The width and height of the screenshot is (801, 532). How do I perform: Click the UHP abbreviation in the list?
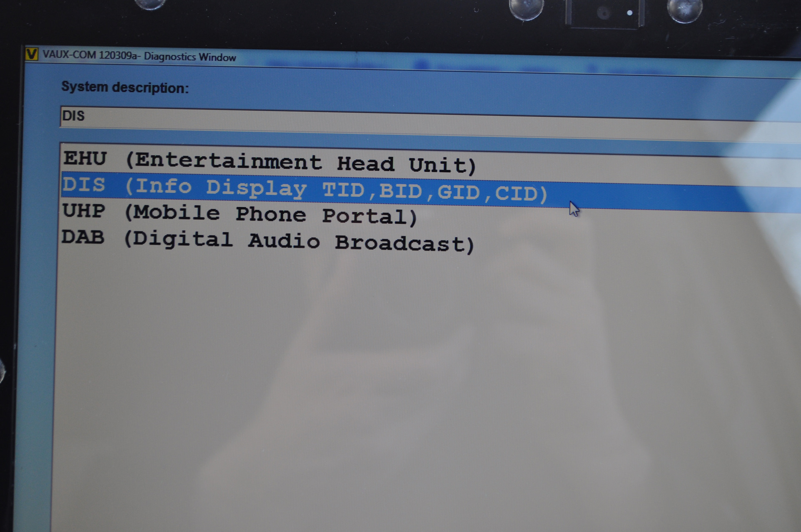point(83,211)
